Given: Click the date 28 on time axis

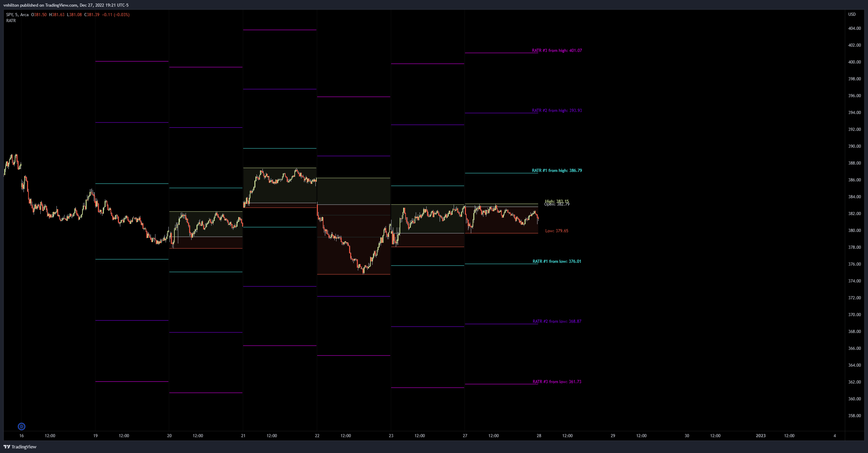Looking at the screenshot, I should (539, 436).
